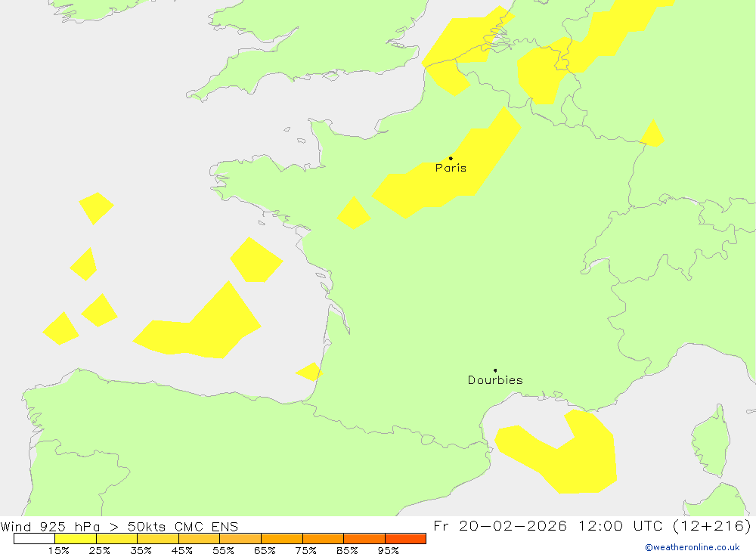Click the 95% legend label
Screen dimensions: 756x554
[388, 550]
